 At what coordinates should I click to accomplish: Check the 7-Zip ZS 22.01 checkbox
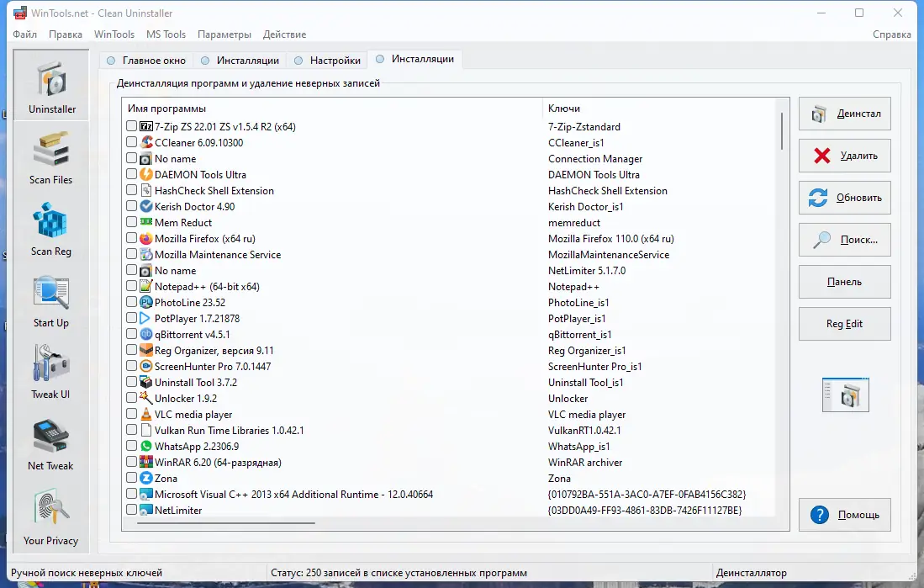pyautogui.click(x=131, y=126)
